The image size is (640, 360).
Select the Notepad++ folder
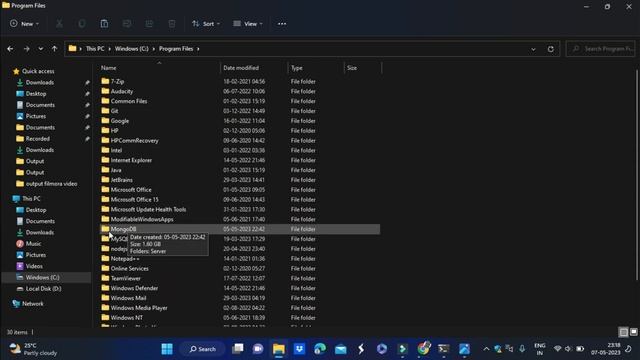pyautogui.click(x=125, y=259)
